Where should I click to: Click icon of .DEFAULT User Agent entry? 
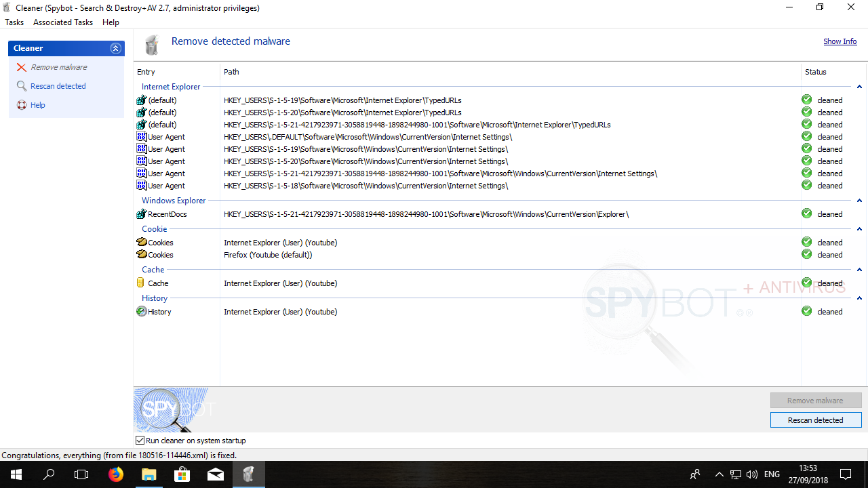(142, 137)
